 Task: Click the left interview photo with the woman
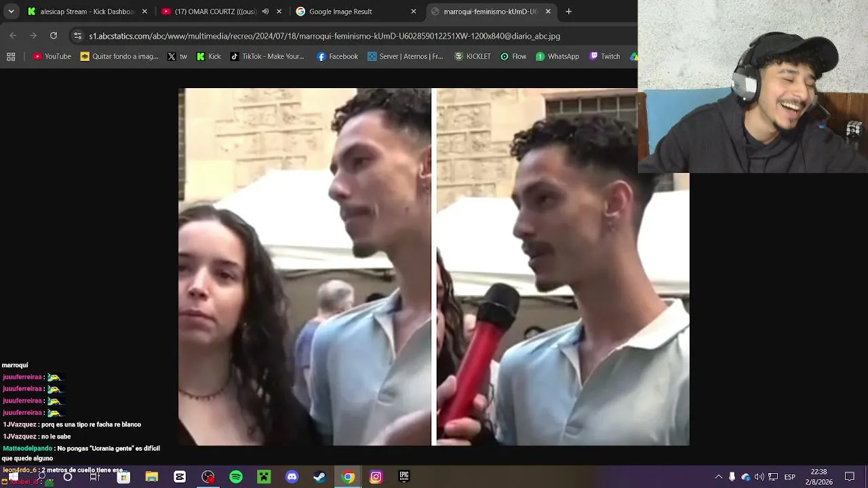[304, 266]
